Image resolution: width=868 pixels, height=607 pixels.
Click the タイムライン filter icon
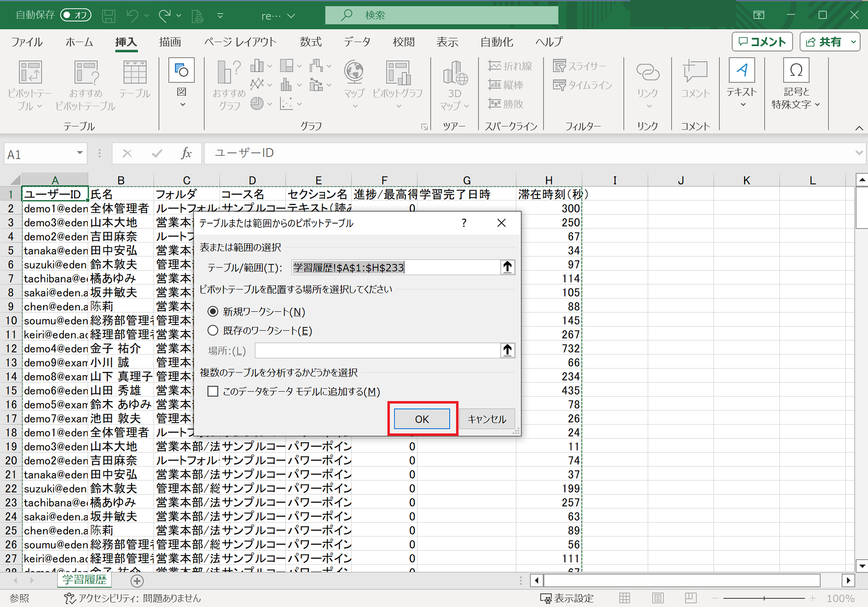583,85
